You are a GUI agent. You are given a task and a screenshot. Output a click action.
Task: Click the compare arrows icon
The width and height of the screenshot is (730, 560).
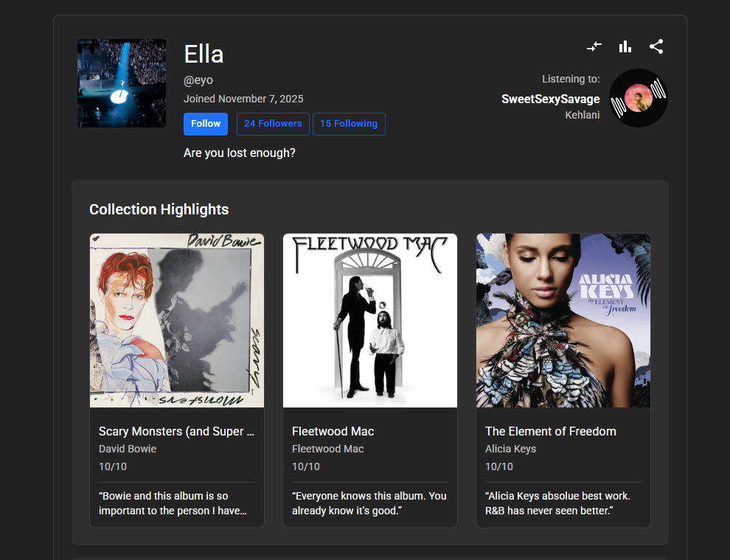[x=594, y=46]
